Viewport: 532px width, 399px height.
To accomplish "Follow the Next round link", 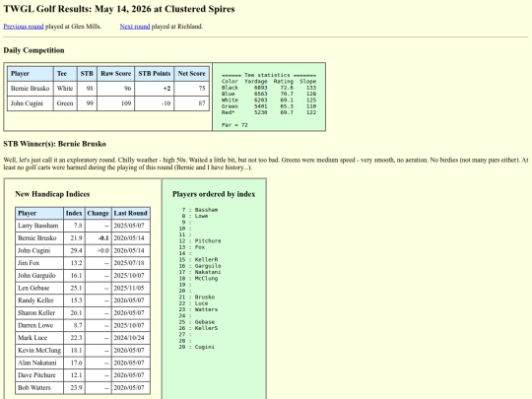I will pos(135,27).
